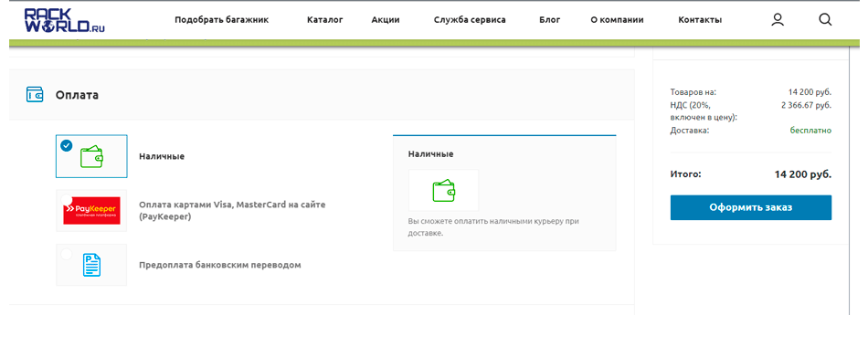Select PayKeeper card payment radio button
The height and width of the screenshot is (347, 868).
point(67,200)
